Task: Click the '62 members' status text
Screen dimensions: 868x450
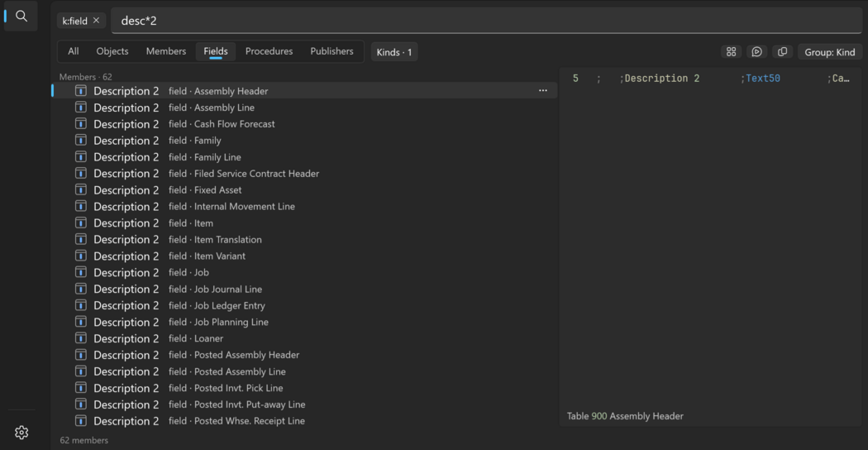Action: 84,440
